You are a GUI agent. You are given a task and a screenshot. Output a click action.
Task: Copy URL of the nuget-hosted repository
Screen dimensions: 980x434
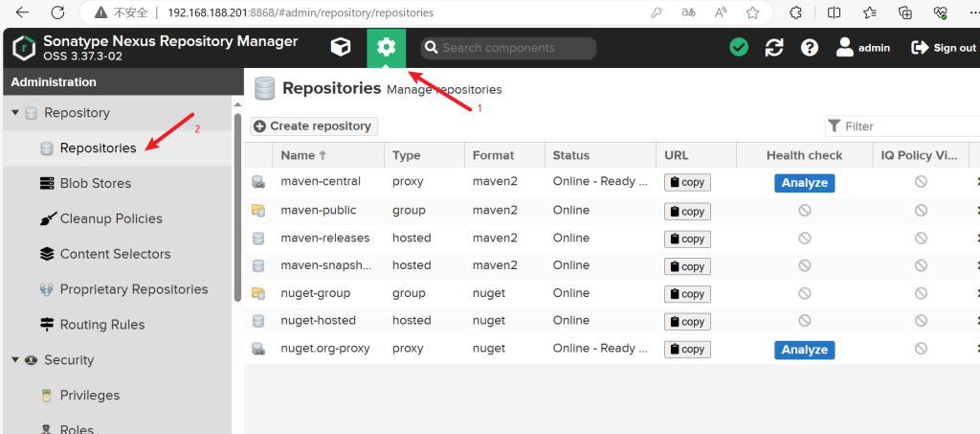(687, 322)
